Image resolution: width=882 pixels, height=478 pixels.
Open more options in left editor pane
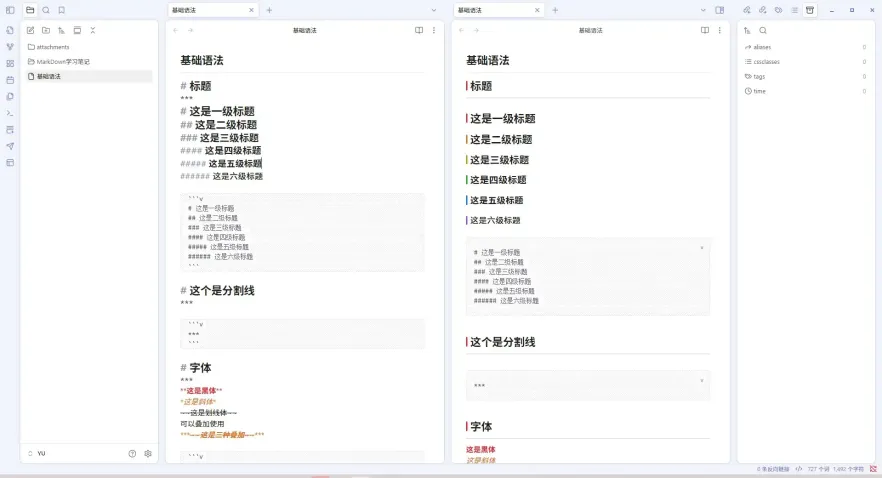[x=434, y=30]
